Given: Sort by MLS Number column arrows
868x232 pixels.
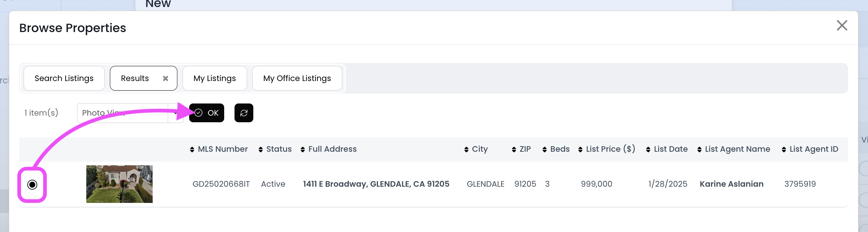Looking at the screenshot, I should 192,149.
